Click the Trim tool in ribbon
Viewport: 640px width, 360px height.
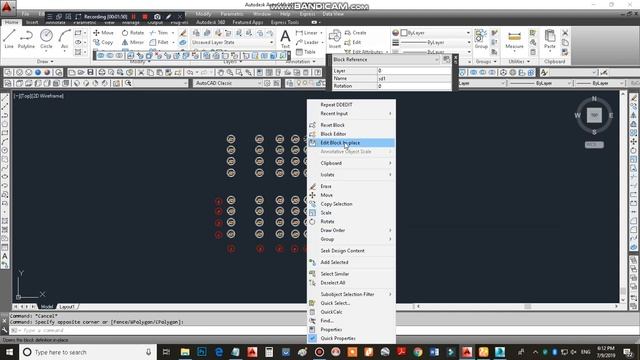tap(159, 33)
